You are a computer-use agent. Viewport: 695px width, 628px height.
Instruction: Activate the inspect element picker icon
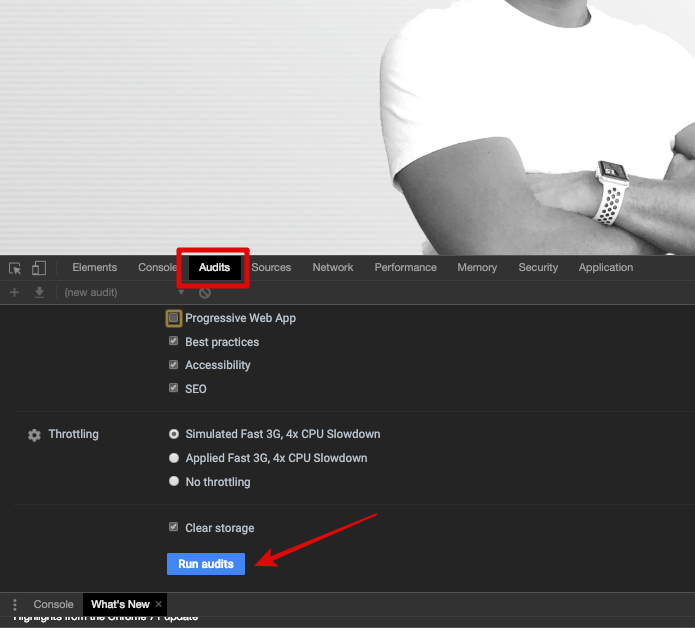tap(15, 268)
